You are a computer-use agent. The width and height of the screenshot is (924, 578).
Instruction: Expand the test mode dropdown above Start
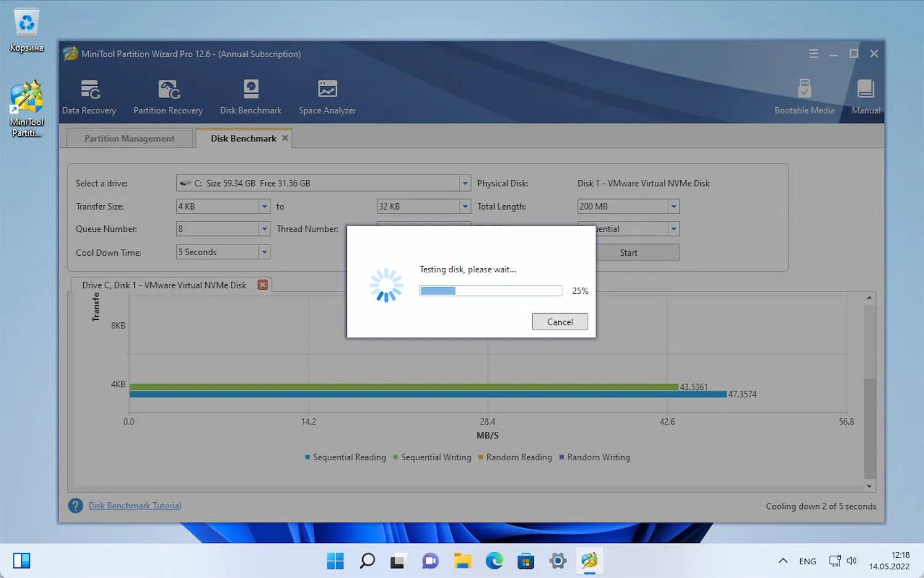(x=674, y=229)
